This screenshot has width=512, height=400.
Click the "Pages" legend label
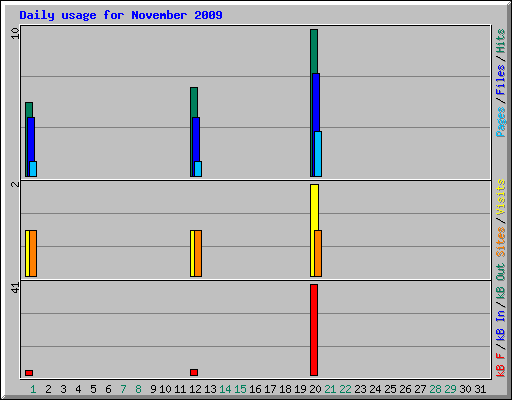click(500, 122)
